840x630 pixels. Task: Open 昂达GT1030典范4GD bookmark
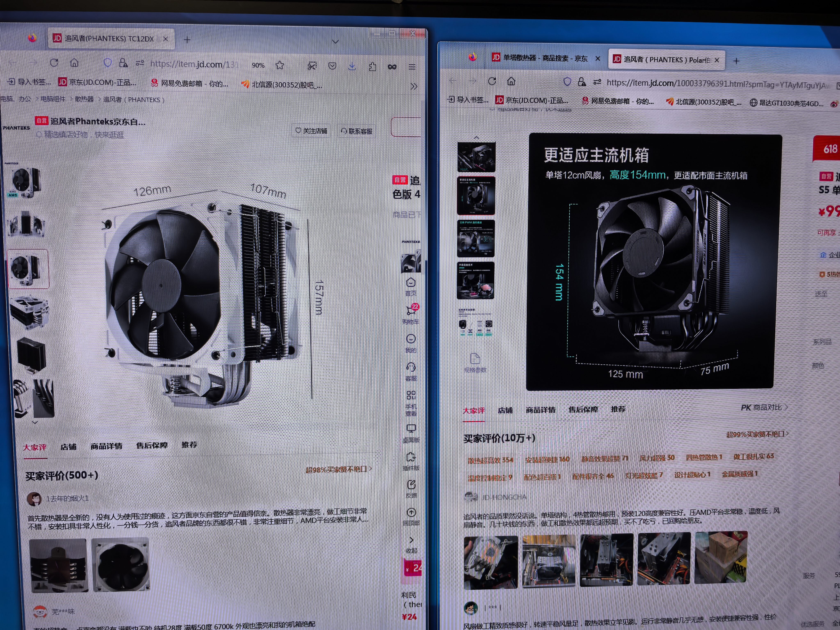786,103
